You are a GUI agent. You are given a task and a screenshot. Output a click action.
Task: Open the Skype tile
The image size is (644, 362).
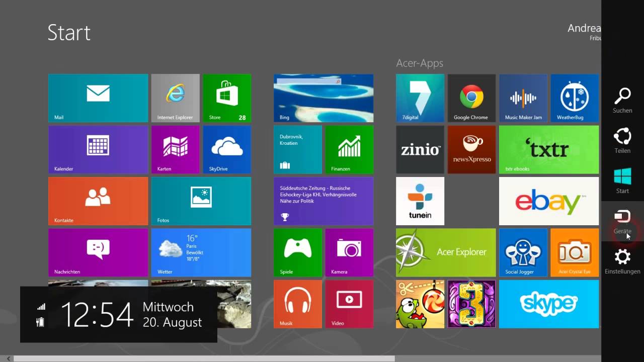(549, 304)
